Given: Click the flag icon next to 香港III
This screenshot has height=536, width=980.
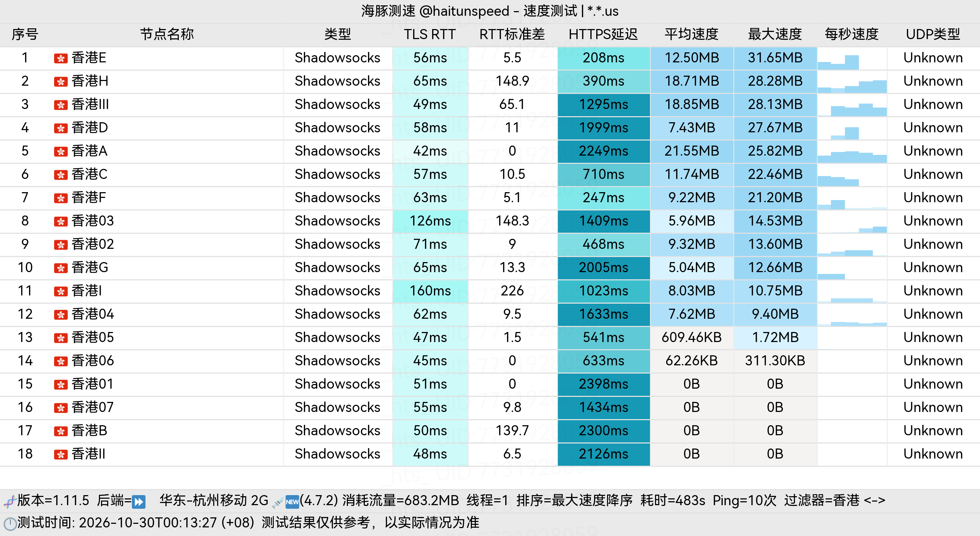Looking at the screenshot, I should point(61,105).
